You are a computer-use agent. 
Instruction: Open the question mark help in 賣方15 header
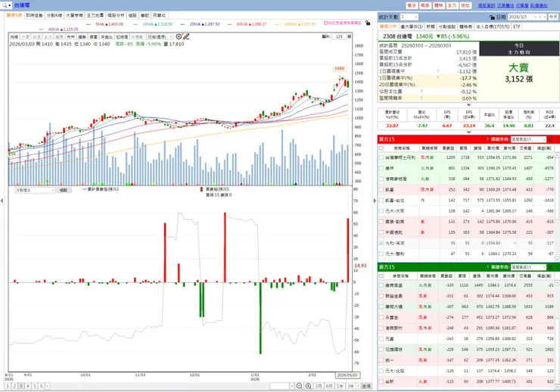point(487,267)
